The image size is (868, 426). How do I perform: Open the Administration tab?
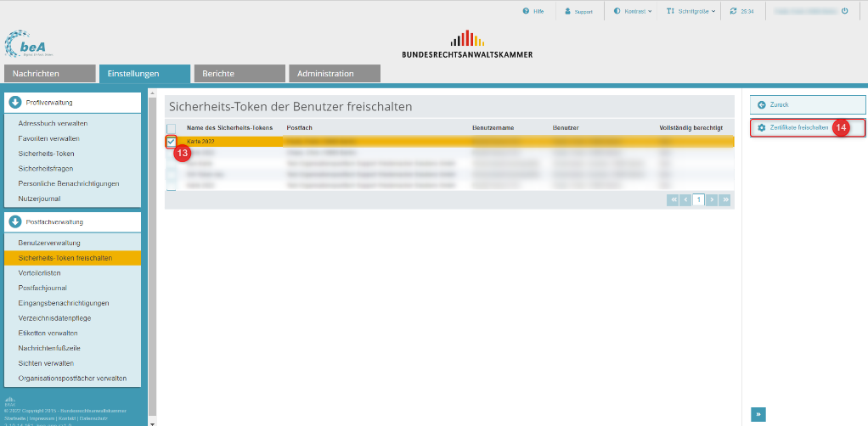tap(335, 74)
